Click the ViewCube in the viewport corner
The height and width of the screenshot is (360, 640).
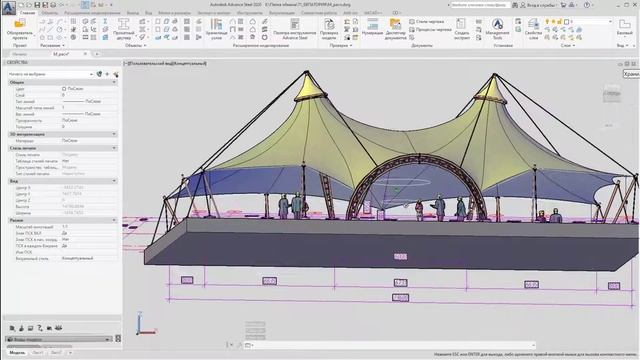(611, 94)
